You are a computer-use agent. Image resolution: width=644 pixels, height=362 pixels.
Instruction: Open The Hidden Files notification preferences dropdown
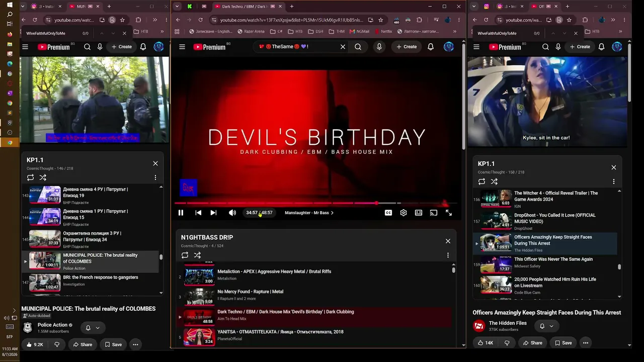(546, 326)
